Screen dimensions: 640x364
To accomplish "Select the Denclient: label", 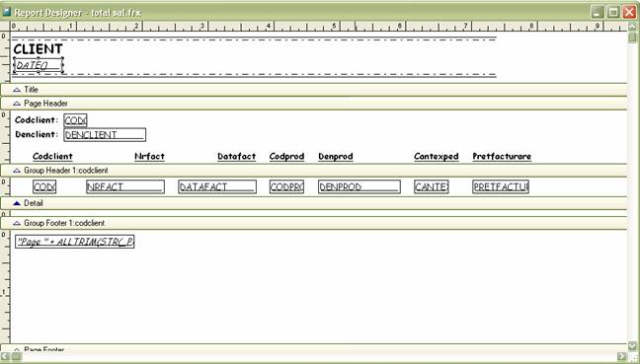I will click(x=37, y=134).
